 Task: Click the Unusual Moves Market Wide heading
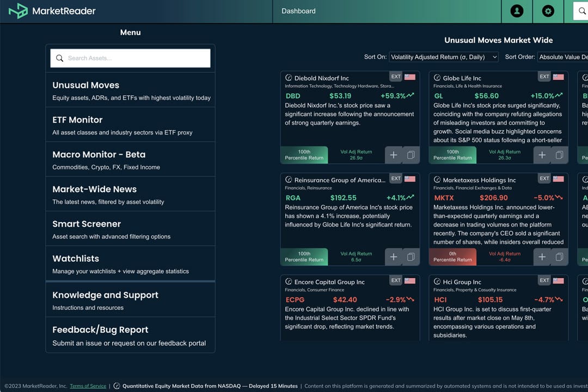[x=498, y=40]
